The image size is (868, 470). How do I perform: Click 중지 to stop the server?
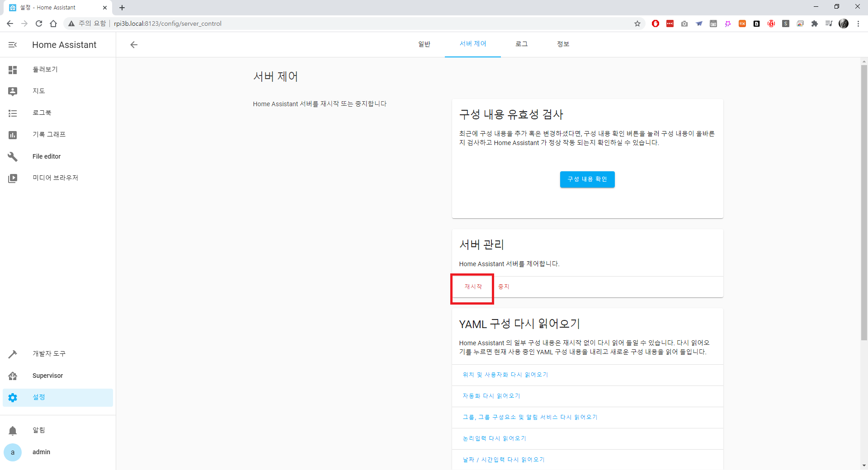[x=504, y=287]
